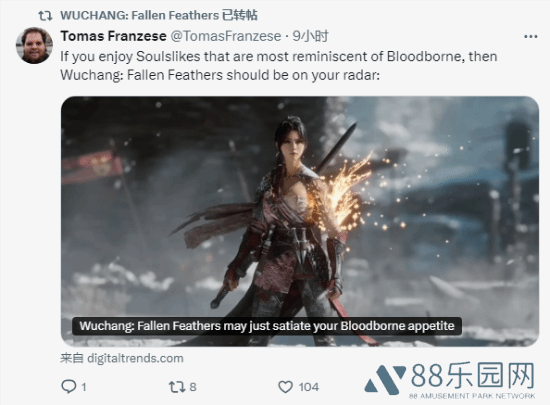Screen dimensions: 550x405
Task: Click the display name Tomas Franzese
Action: [x=113, y=36]
